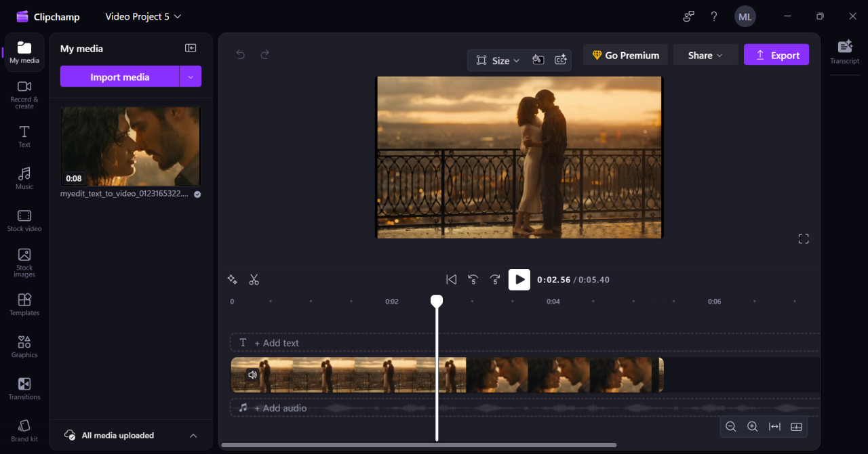Forward 5 seconds

tap(495, 279)
